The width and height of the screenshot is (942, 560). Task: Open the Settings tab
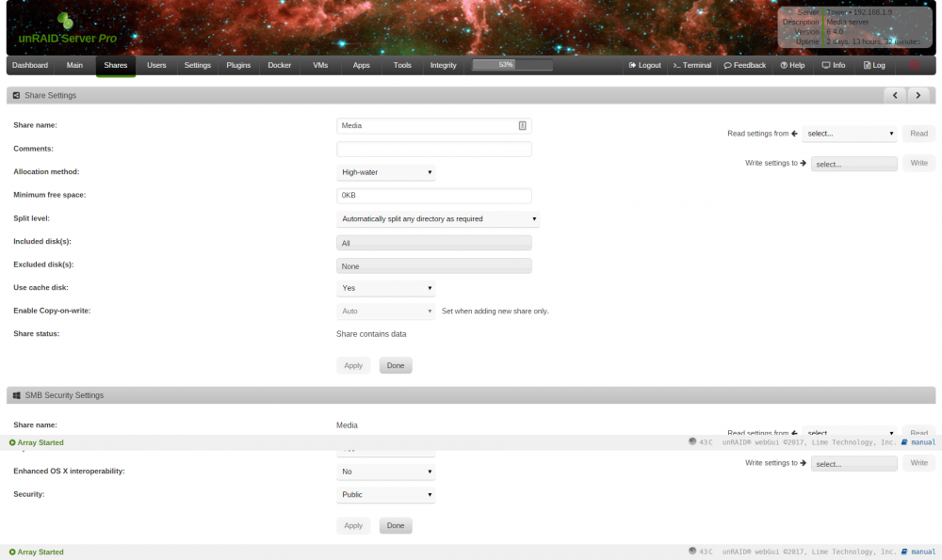coord(197,65)
